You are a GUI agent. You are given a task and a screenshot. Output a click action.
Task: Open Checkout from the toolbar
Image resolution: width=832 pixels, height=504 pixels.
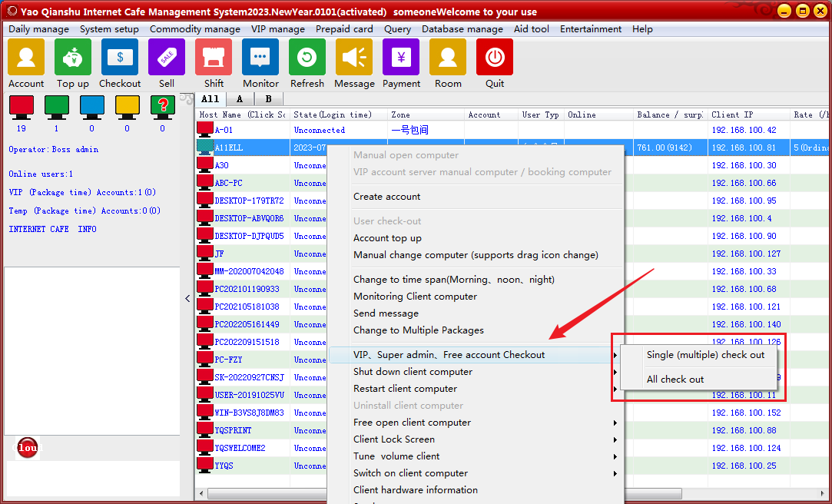click(120, 58)
